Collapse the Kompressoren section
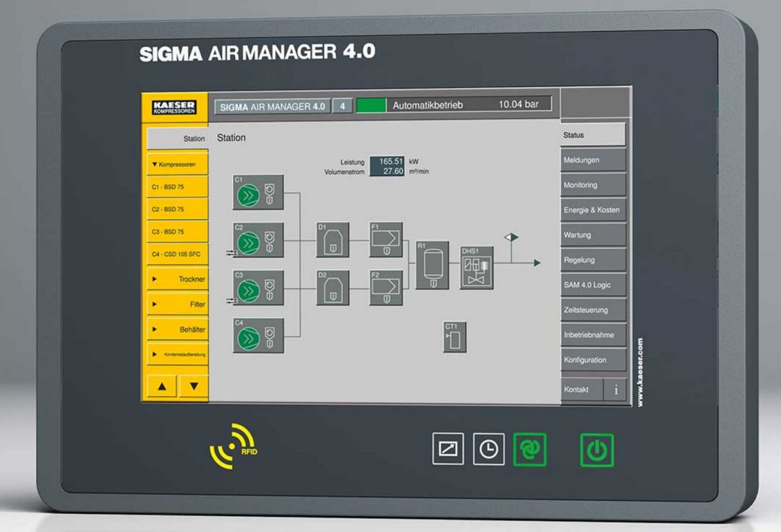781x532 pixels. click(x=177, y=164)
